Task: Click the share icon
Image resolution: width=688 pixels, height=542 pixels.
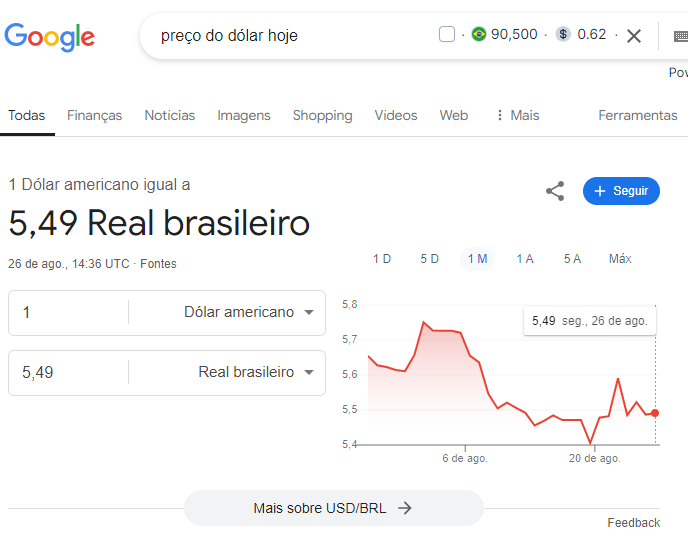Action: click(x=555, y=191)
